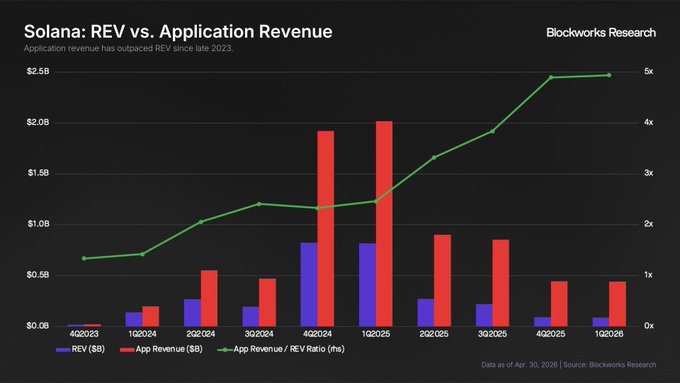Click the green ratio data point for 4Q2024

coord(317,208)
